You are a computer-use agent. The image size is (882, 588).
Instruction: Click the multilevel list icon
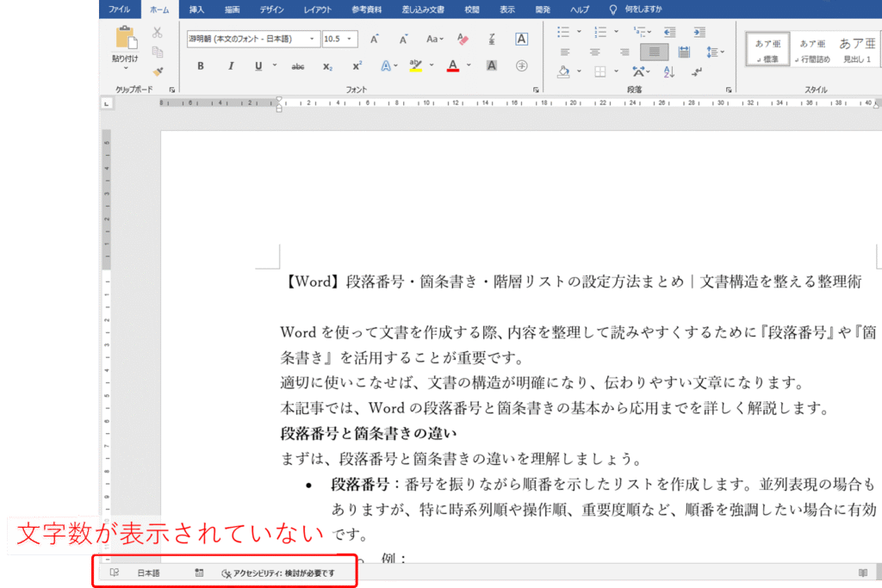click(x=639, y=32)
